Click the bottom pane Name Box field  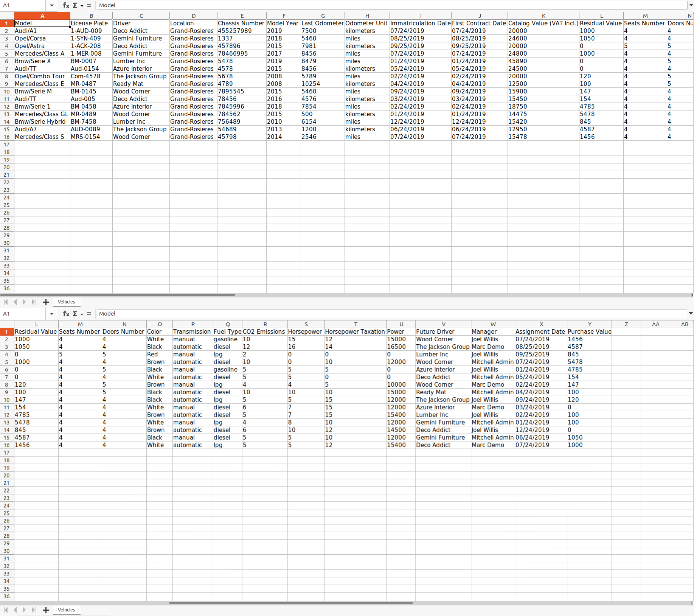point(23,314)
